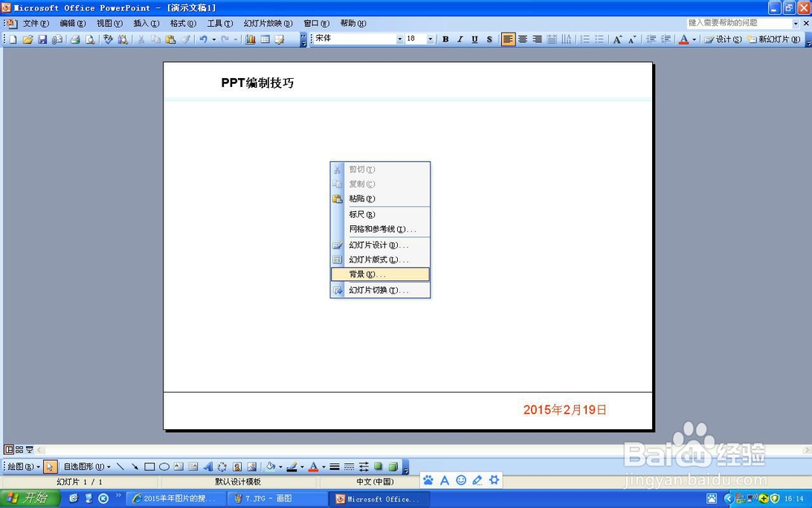Toggle Align Right
Image resolution: width=812 pixels, height=508 pixels.
(537, 39)
